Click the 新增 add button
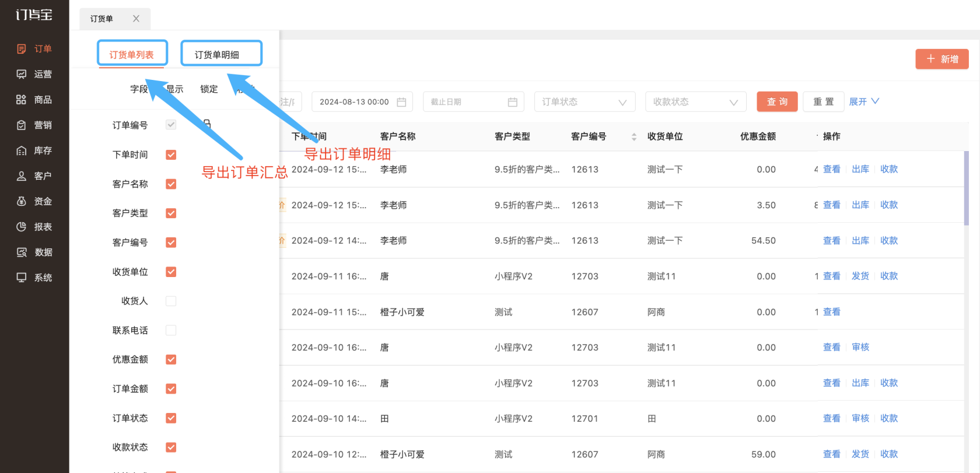The width and height of the screenshot is (980, 473). (x=942, y=59)
